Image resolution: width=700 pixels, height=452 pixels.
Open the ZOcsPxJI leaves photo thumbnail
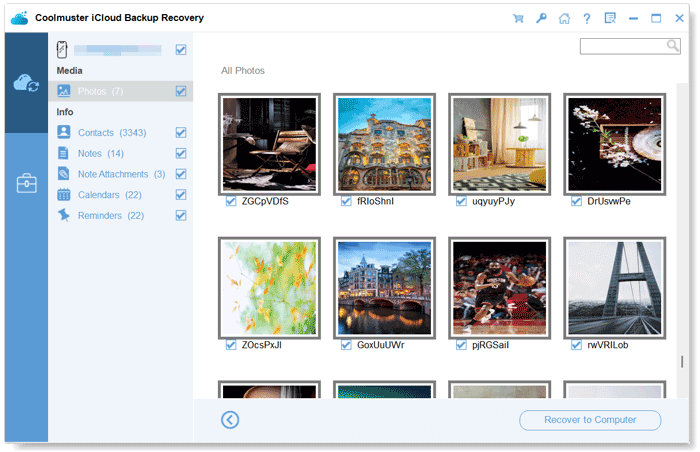[269, 288]
